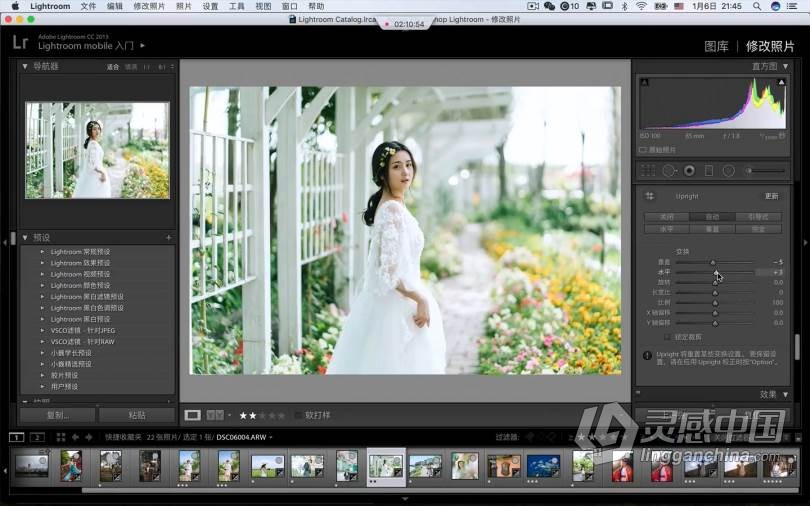
Task: Select the Upright 自动 (Auto) mode
Action: coord(712,217)
